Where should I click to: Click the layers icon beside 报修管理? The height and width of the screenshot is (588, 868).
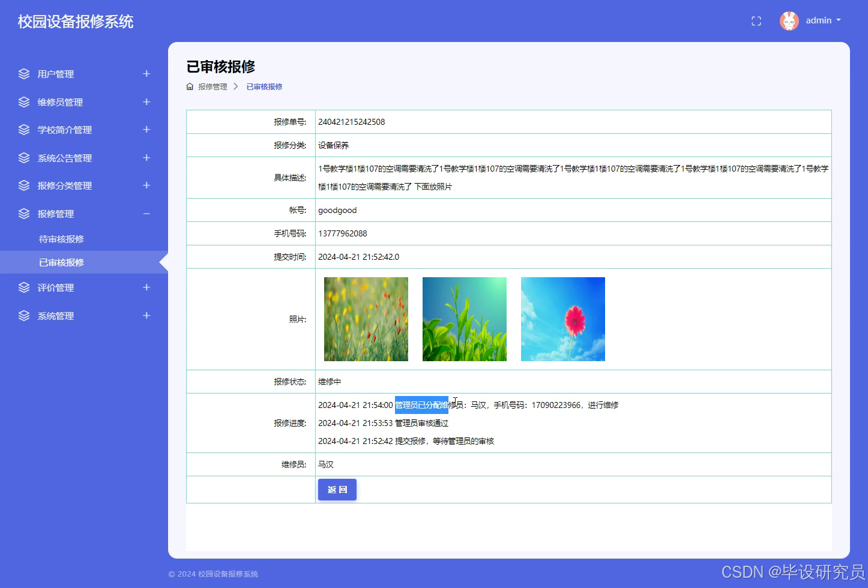pos(24,214)
